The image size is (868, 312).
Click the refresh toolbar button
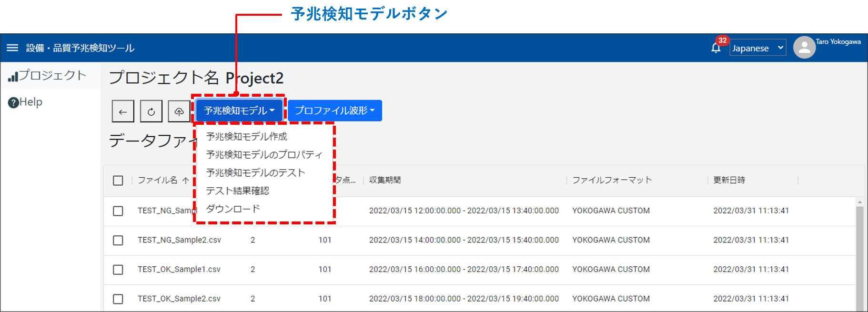click(x=151, y=111)
